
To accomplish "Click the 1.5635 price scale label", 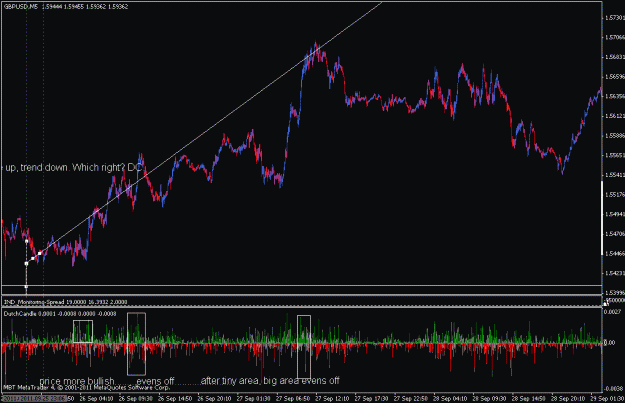I will 615,96.
